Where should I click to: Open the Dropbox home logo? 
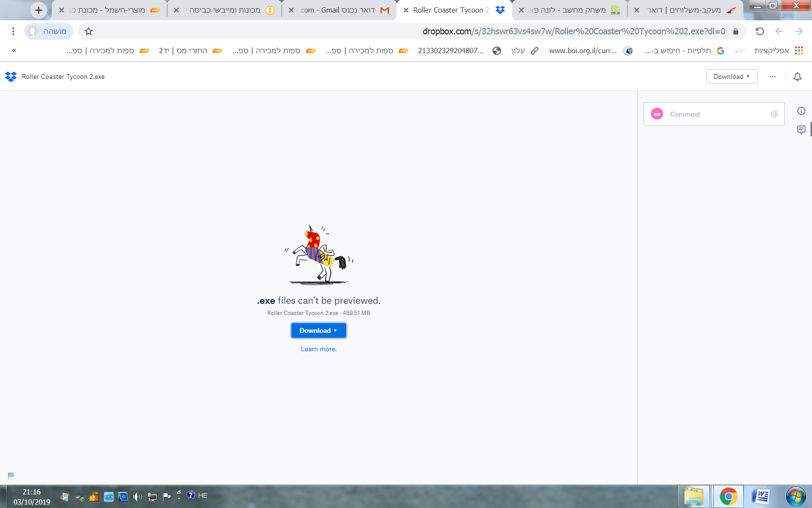tap(11, 76)
